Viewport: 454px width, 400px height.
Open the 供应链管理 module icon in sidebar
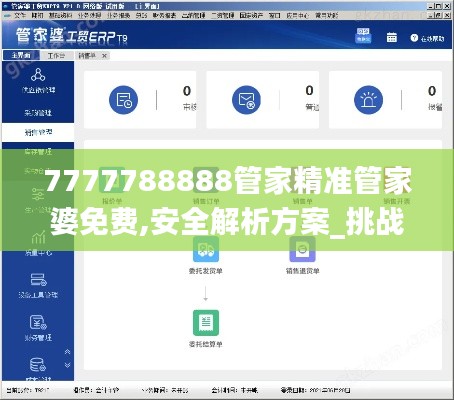(38, 75)
